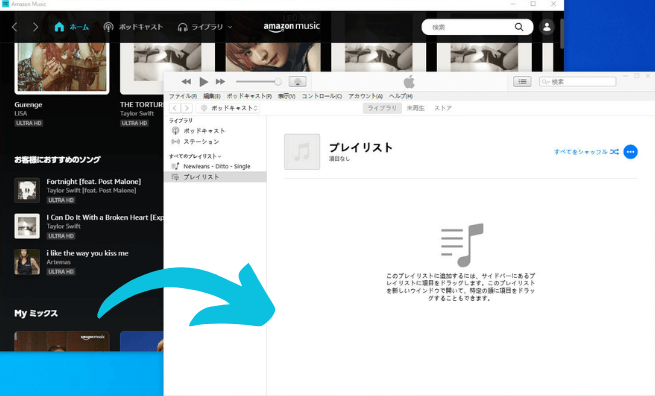Open the LiSA artist link
Image resolution: width=655 pixels, height=396 pixels.
(x=20, y=114)
